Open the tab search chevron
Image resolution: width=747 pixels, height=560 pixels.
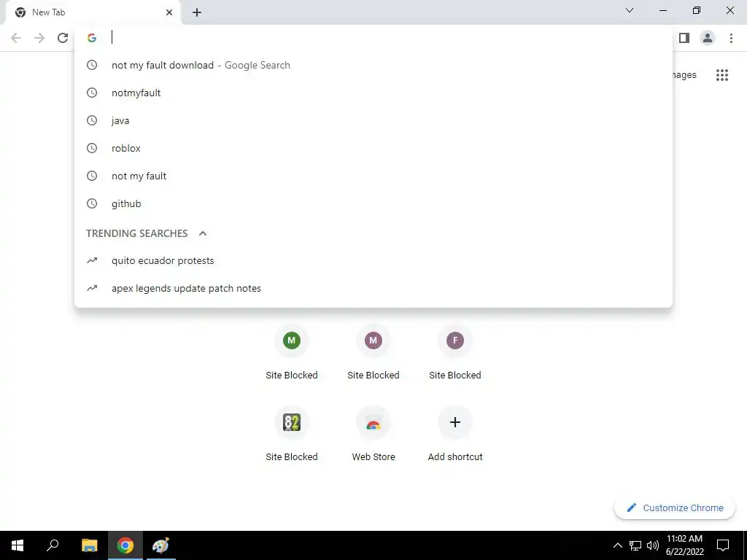(x=630, y=10)
